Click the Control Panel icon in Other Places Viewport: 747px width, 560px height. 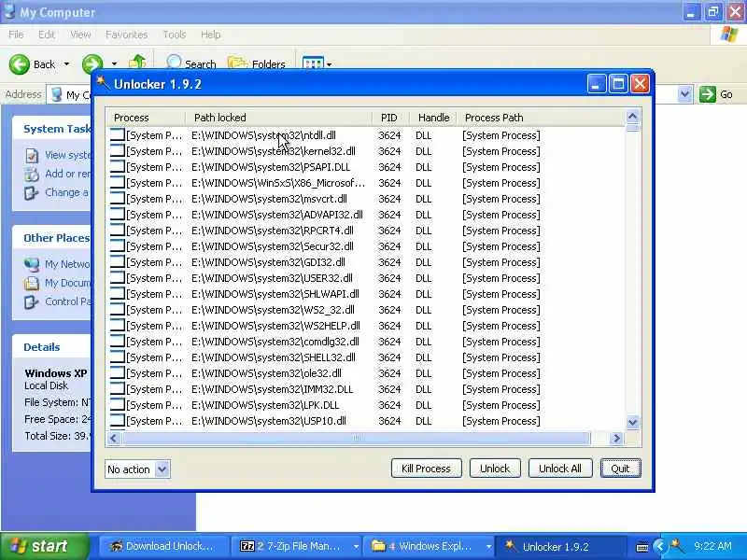(x=32, y=301)
